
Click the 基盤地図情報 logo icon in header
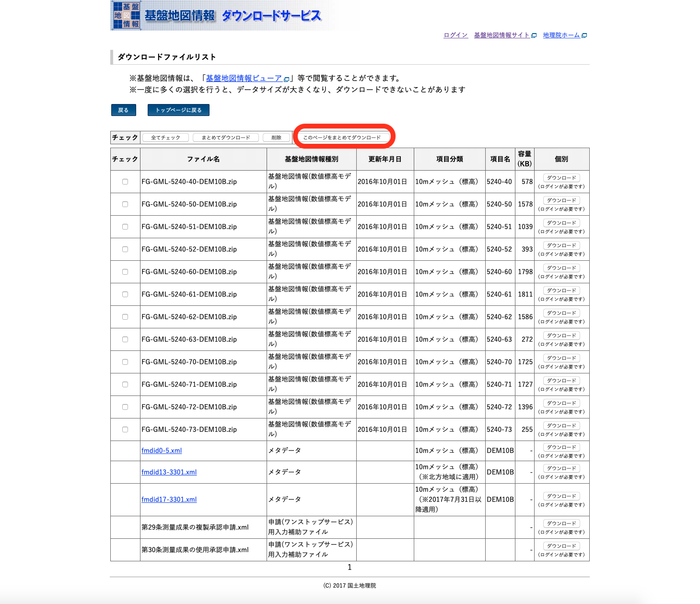[x=127, y=16]
